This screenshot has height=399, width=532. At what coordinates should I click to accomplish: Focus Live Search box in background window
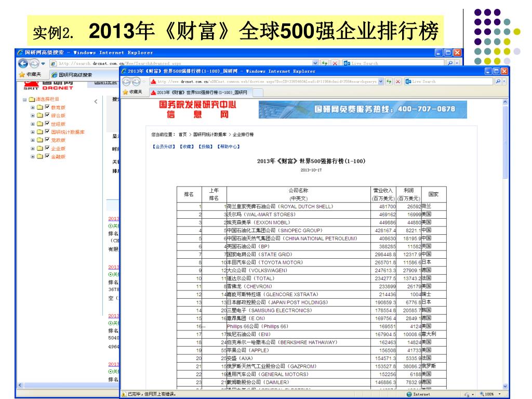point(393,63)
